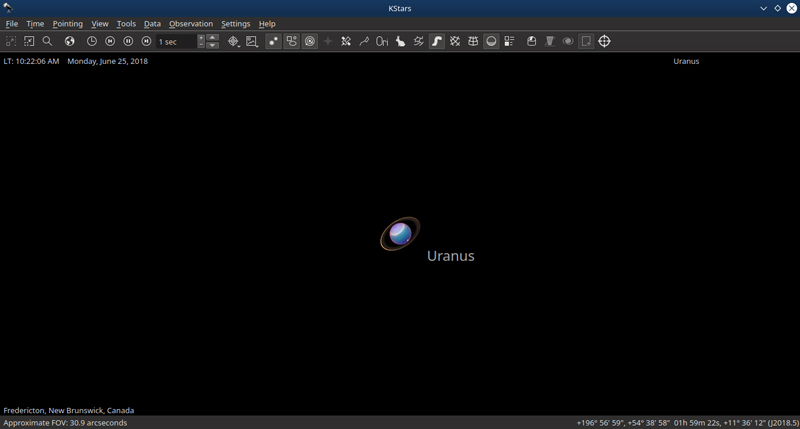Toggle the constellation art rabbit icon

tap(401, 41)
